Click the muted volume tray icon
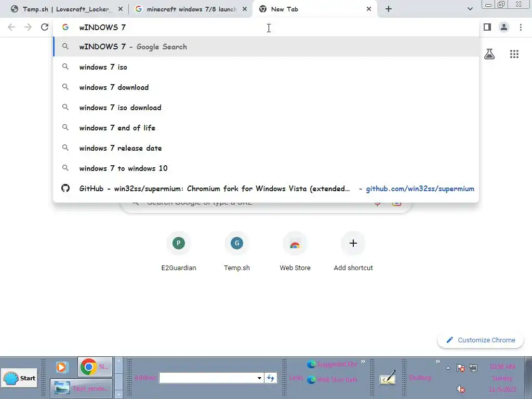The height and width of the screenshot is (399, 532). (461, 389)
